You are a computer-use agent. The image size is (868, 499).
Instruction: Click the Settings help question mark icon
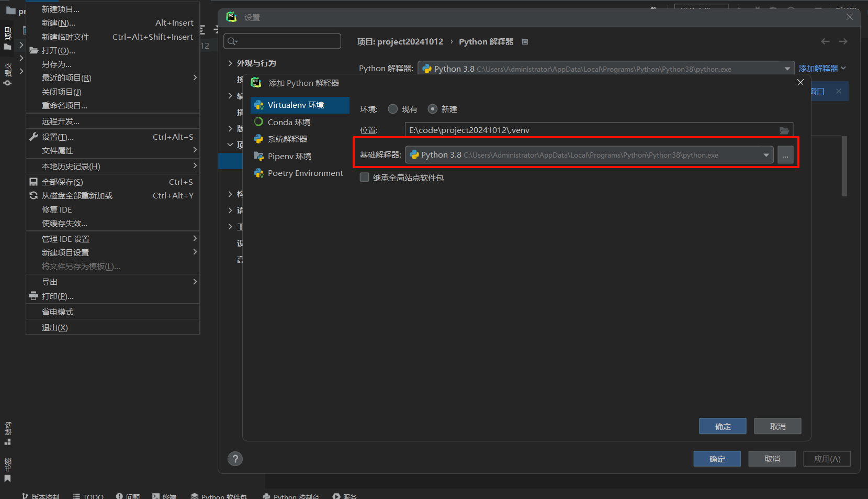click(x=235, y=459)
